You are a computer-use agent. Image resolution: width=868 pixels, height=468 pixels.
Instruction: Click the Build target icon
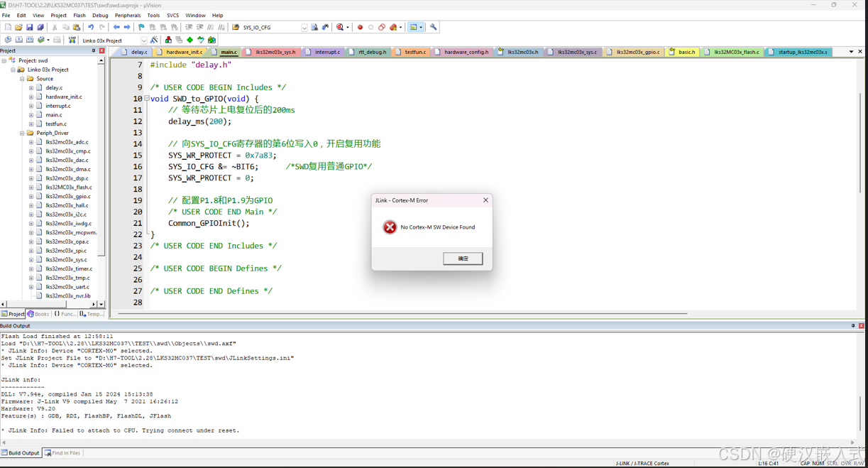(19, 40)
